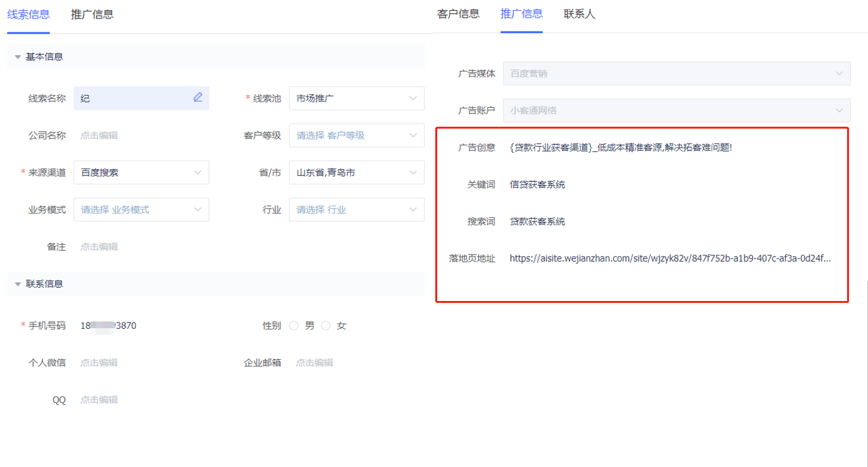This screenshot has width=868, height=467.
Task: Click the pencil edit icon in 线索名称
Action: pos(198,97)
